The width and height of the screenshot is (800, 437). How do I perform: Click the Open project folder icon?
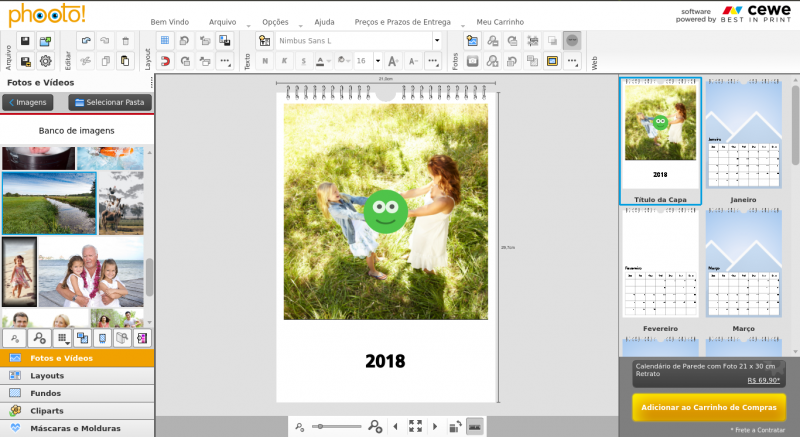pyautogui.click(x=45, y=41)
